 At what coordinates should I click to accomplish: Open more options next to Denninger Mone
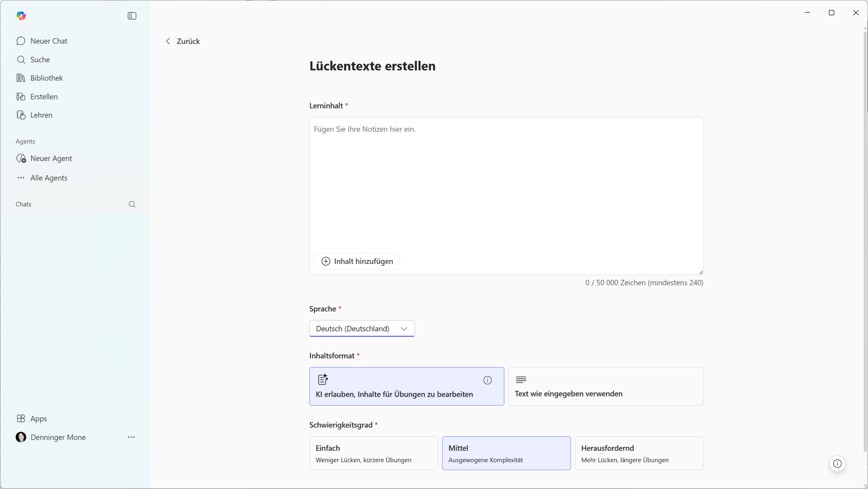[131, 437]
